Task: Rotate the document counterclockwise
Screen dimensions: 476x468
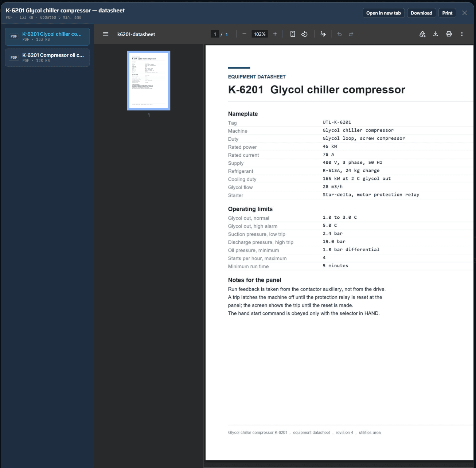Action: (x=304, y=34)
